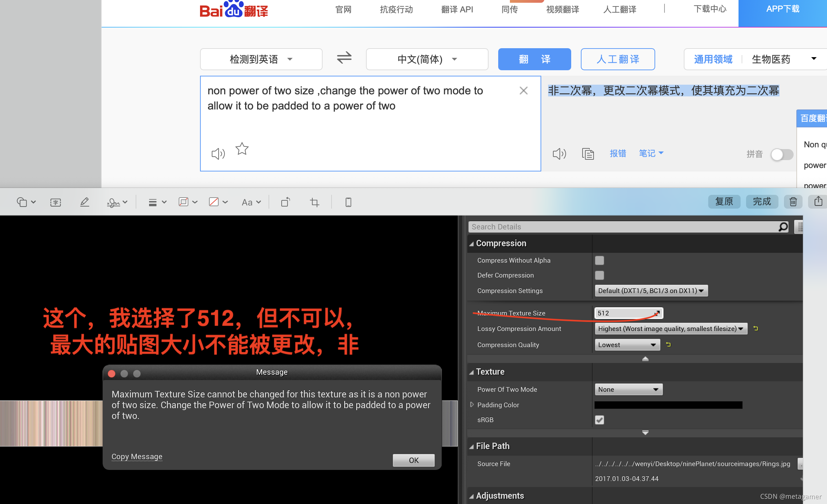
Task: Click the rotate icon in markup toolbar
Action: tap(285, 202)
